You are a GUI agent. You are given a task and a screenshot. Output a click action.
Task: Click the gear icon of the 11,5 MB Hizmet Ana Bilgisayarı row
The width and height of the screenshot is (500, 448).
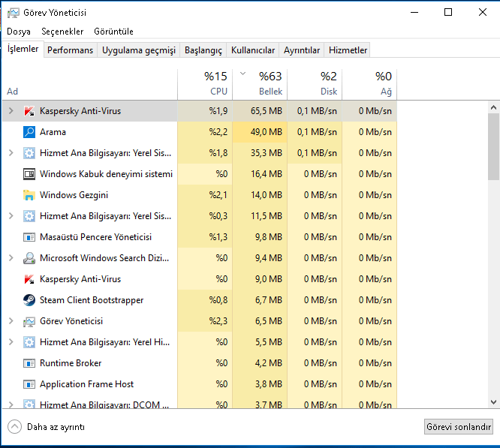click(x=29, y=216)
